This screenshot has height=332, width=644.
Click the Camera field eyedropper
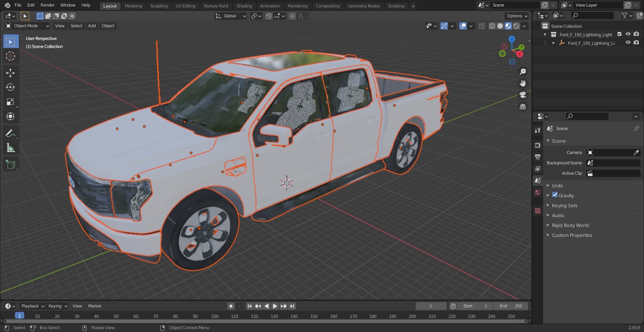pyautogui.click(x=636, y=153)
